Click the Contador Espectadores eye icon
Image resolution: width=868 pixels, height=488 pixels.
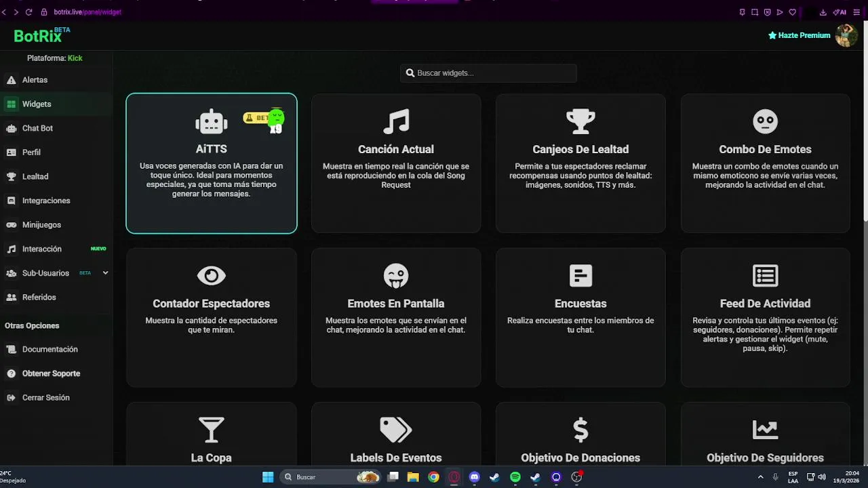click(x=212, y=276)
